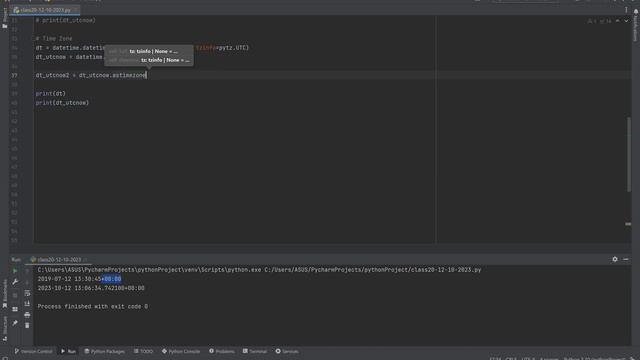Hide the Run panel with minus icon
Image resolution: width=640 pixels, height=360 pixels.
click(x=626, y=259)
